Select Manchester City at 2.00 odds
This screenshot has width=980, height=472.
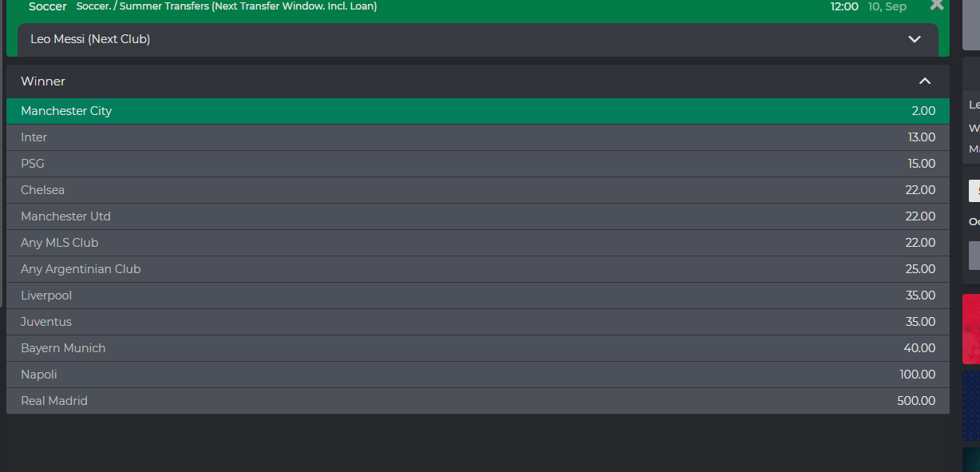point(477,111)
